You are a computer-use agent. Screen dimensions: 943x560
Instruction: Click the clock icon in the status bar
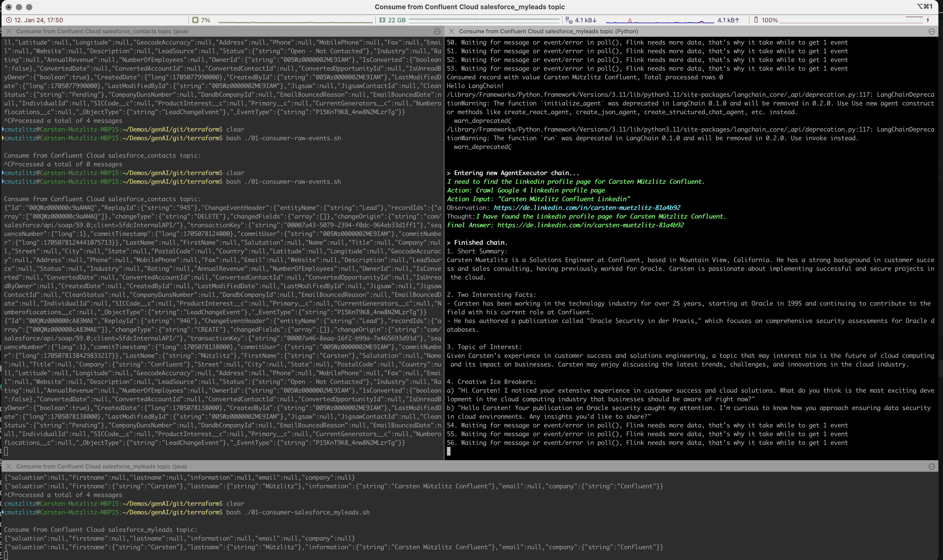coord(9,20)
